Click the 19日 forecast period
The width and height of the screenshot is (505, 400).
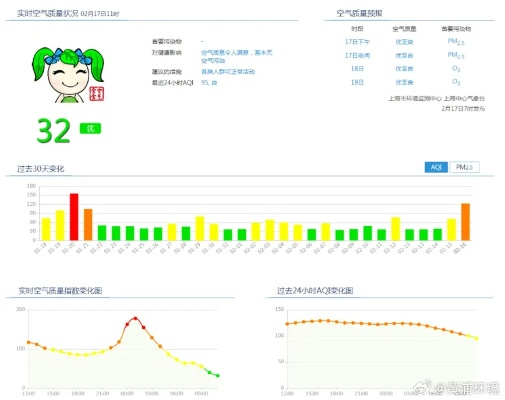tap(357, 82)
